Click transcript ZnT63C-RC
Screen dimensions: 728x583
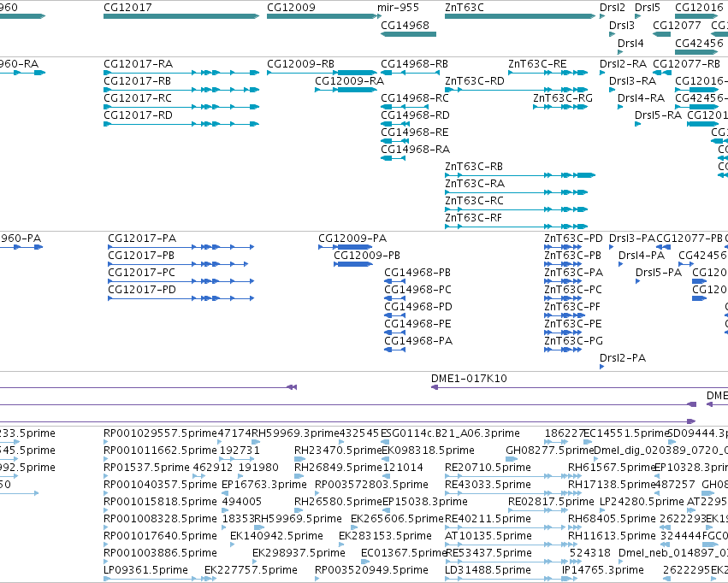[517, 209]
